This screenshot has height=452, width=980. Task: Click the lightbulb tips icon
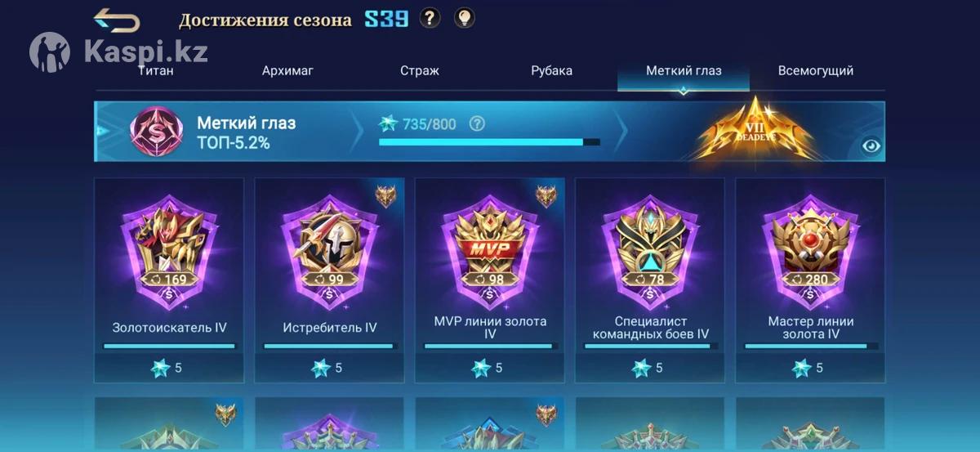tap(464, 18)
